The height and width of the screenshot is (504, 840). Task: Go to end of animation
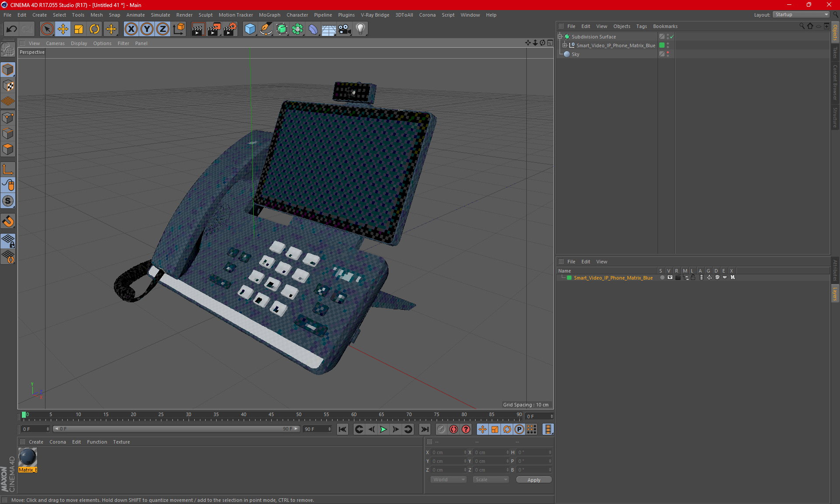pyautogui.click(x=425, y=429)
